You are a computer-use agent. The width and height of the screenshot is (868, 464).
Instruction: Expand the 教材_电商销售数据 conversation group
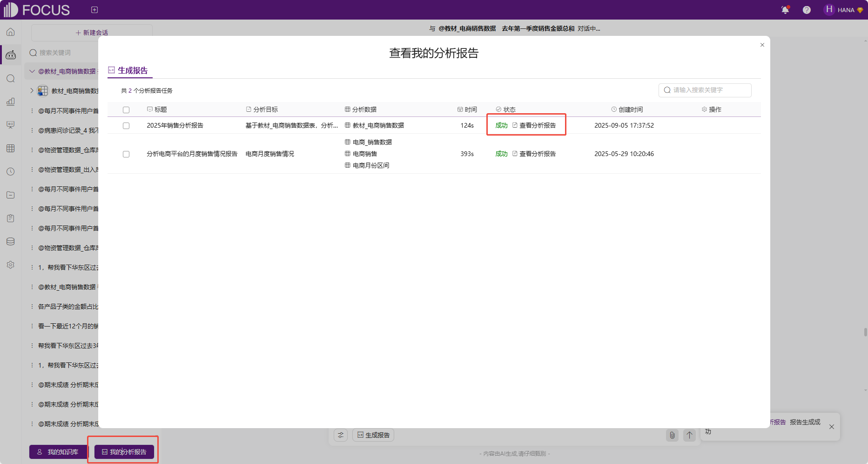(x=31, y=90)
